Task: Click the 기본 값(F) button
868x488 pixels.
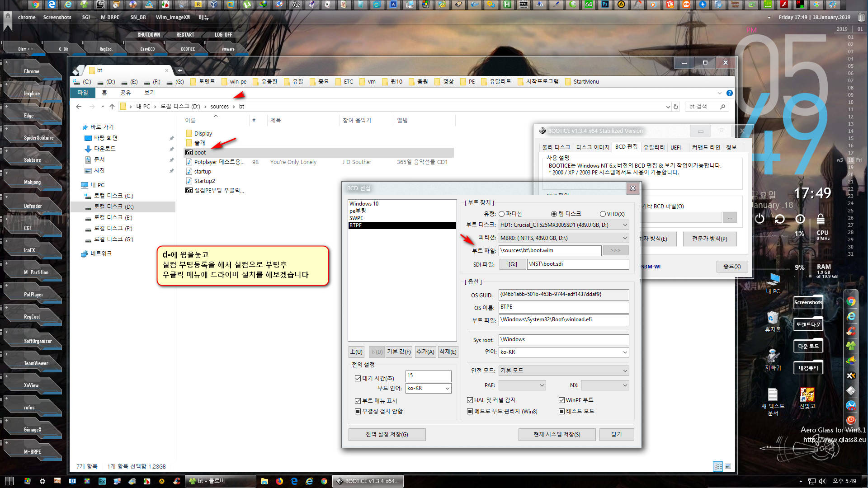Action: coord(399,352)
